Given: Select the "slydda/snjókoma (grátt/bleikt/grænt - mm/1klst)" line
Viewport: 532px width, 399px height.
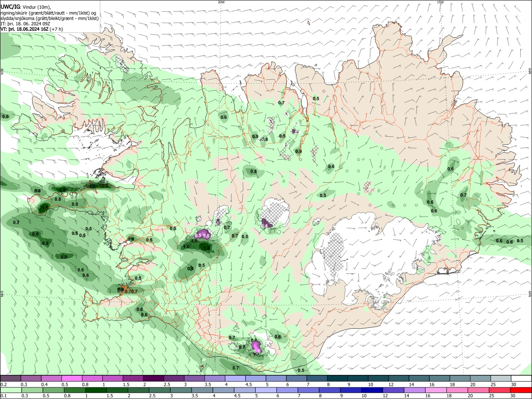Looking at the screenshot, I should point(50,18).
